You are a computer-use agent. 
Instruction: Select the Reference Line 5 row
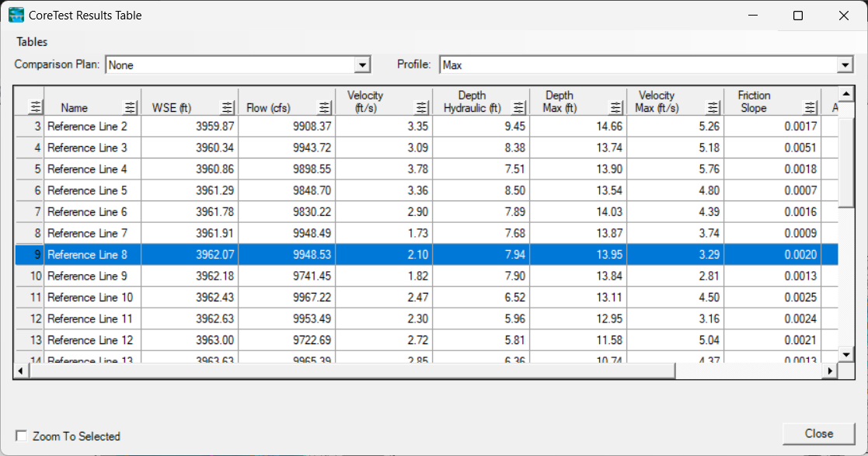(92, 190)
